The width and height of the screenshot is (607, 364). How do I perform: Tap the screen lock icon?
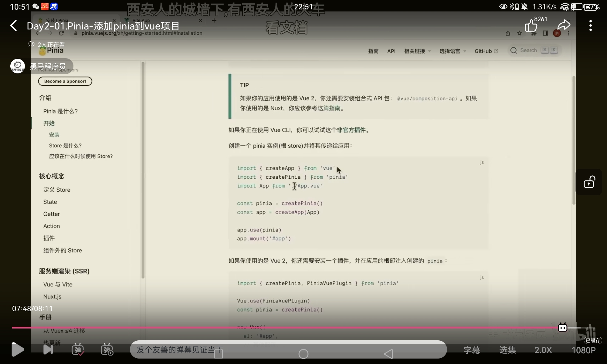[x=589, y=182]
